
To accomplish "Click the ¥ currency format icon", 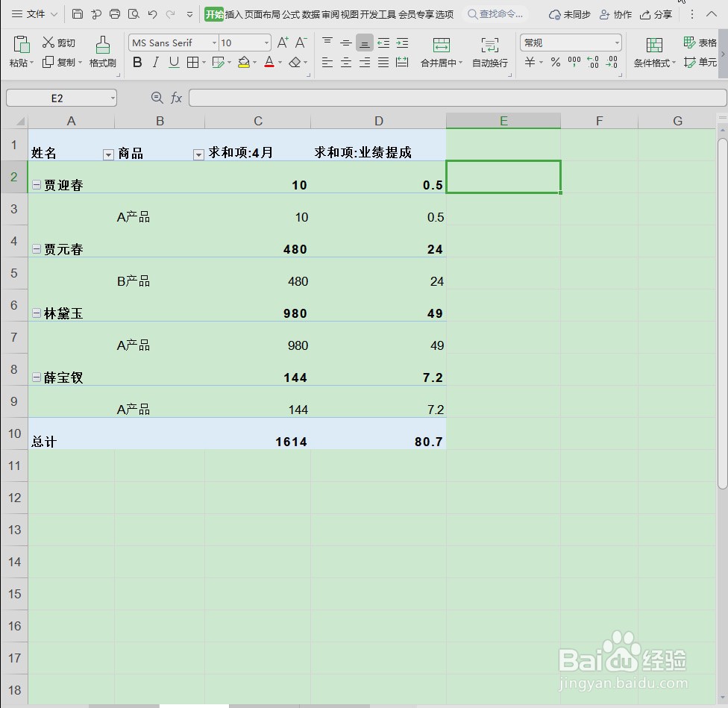I will click(531, 63).
